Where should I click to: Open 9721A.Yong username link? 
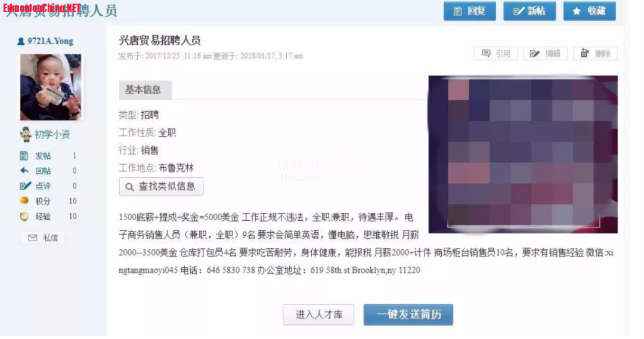50,41
